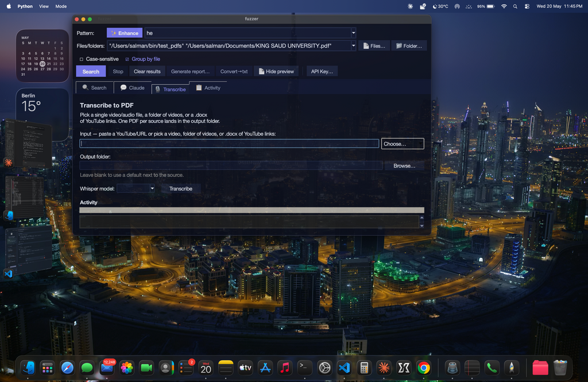The width and height of the screenshot is (588, 382).
Task: Open the Activity tab
Action: point(208,88)
